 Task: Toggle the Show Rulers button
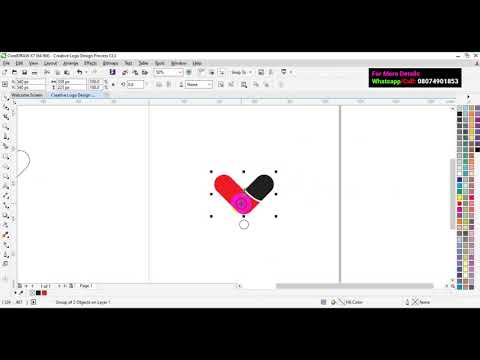(201, 72)
